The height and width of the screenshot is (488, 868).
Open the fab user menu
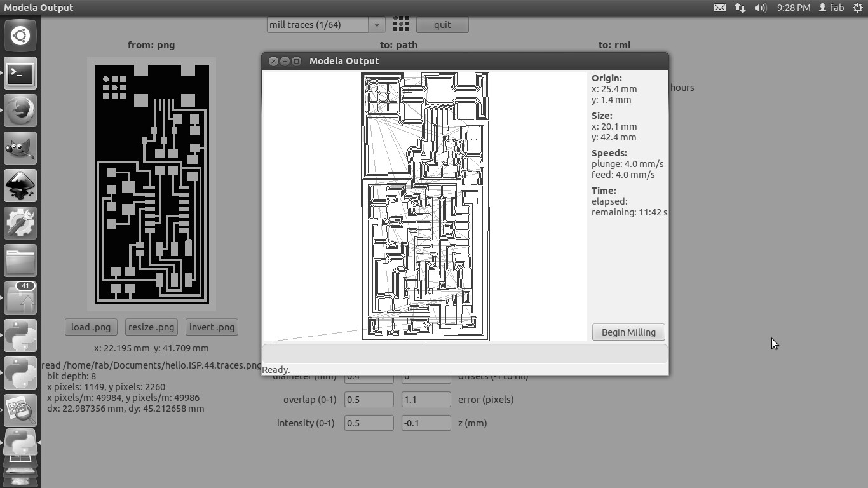coord(831,8)
